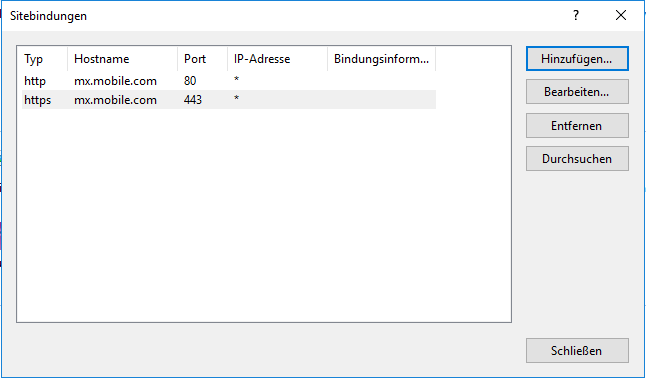Click the IP asterisk in the http row
This screenshot has width=646, height=379.
pyautogui.click(x=236, y=80)
